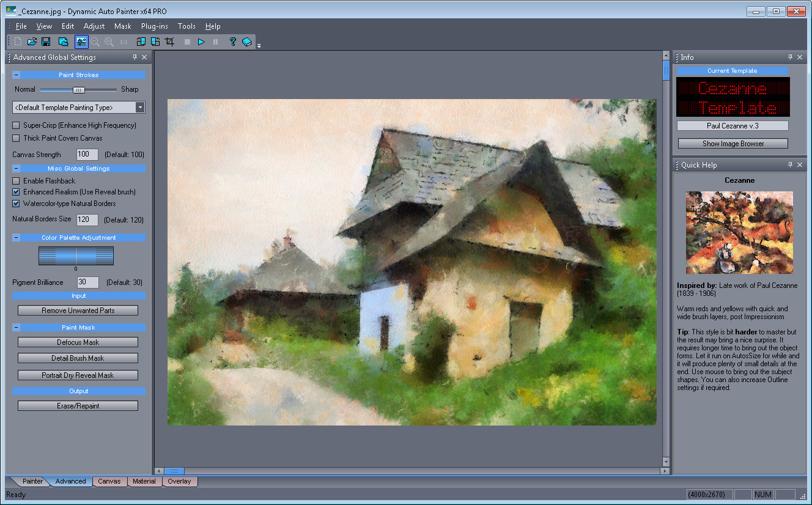Click the blue book manual icon
Screen dimensions: 812x505
(247, 42)
